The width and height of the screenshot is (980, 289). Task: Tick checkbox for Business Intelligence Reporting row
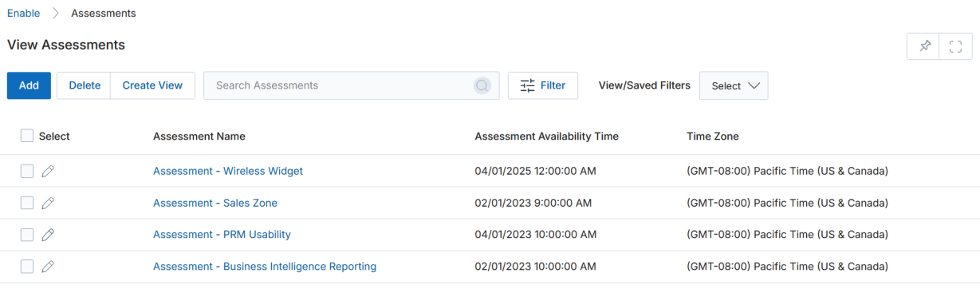[27, 267]
